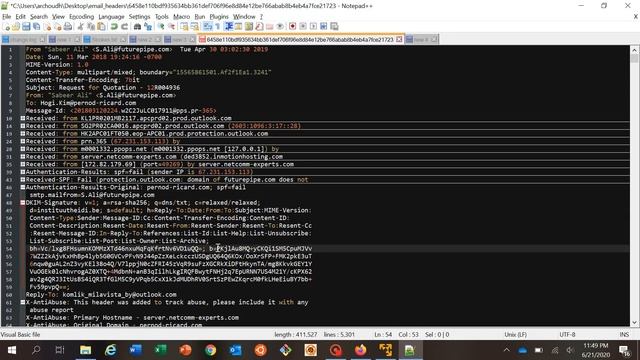Toggle file monitoring eye icon
Image resolution: width=640 pixels, height=360 pixels.
coord(280,27)
